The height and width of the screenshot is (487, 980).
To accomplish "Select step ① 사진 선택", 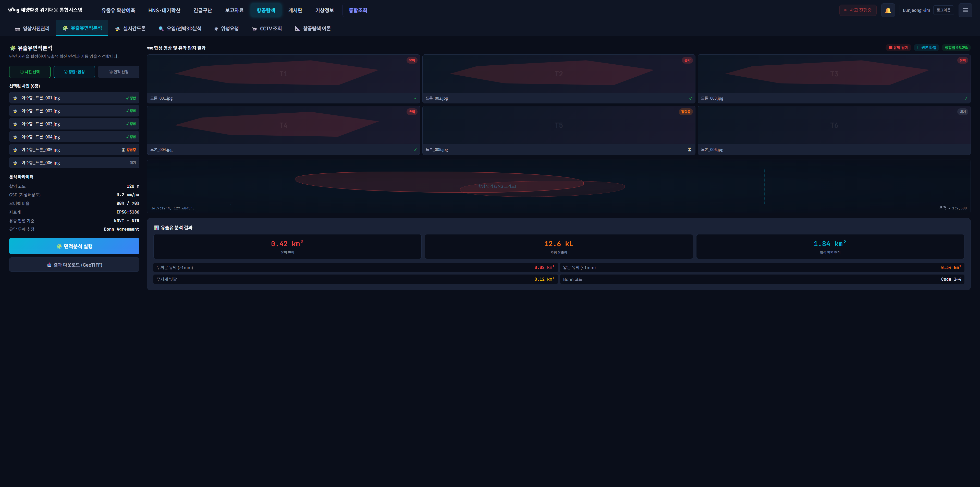I will pos(30,72).
